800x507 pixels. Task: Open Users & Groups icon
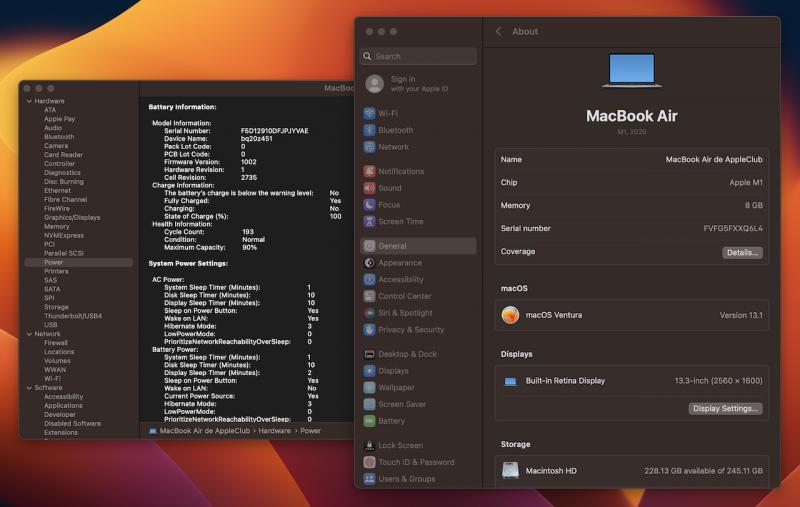pos(369,479)
